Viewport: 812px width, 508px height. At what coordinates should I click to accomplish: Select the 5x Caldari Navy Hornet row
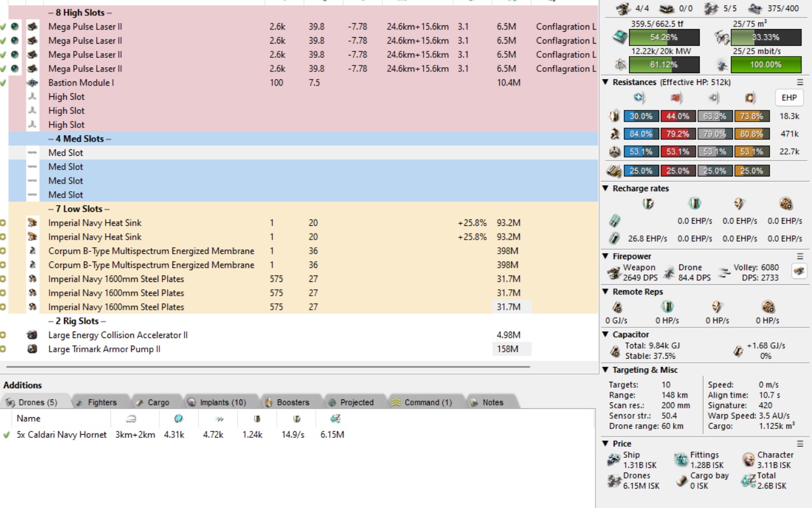(x=297, y=435)
